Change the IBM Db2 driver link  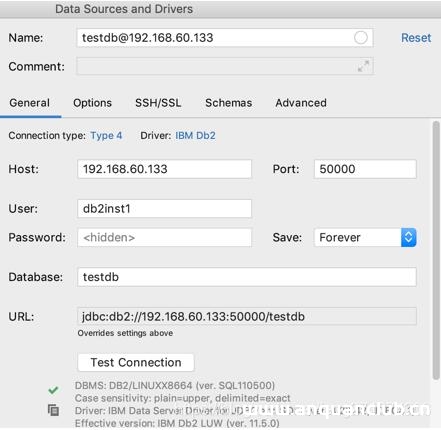pyautogui.click(x=195, y=136)
